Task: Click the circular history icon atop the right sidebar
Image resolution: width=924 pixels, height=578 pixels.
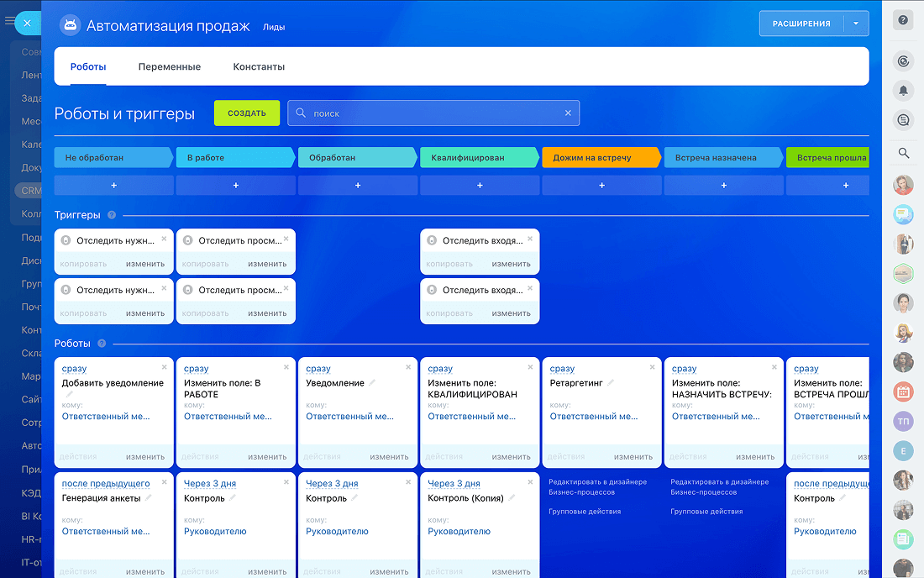Action: (903, 60)
